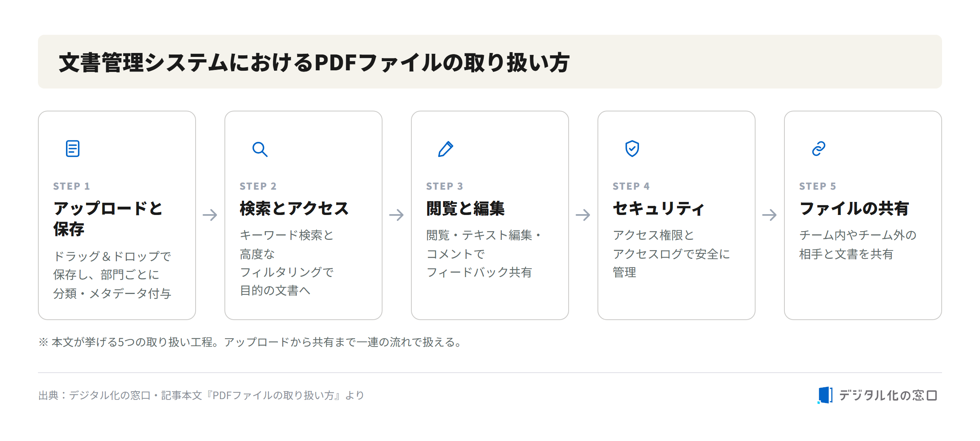The image size is (980, 441).
Task: Click the main title about PDFファイルの取り扱い方
Action: click(314, 62)
